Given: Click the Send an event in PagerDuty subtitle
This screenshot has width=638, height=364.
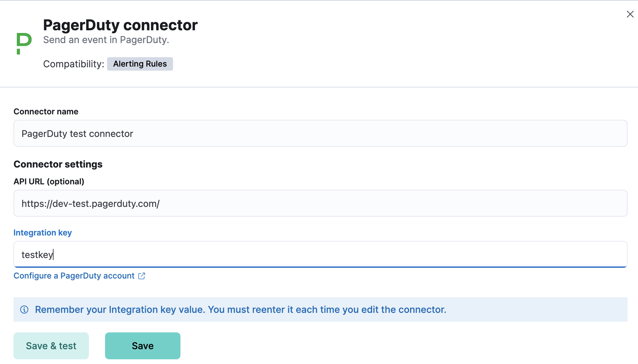Looking at the screenshot, I should 106,40.
